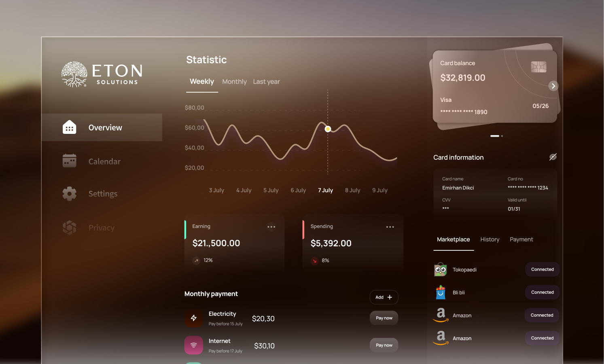Click the Privacy sidebar icon
The height and width of the screenshot is (364, 604).
click(69, 228)
